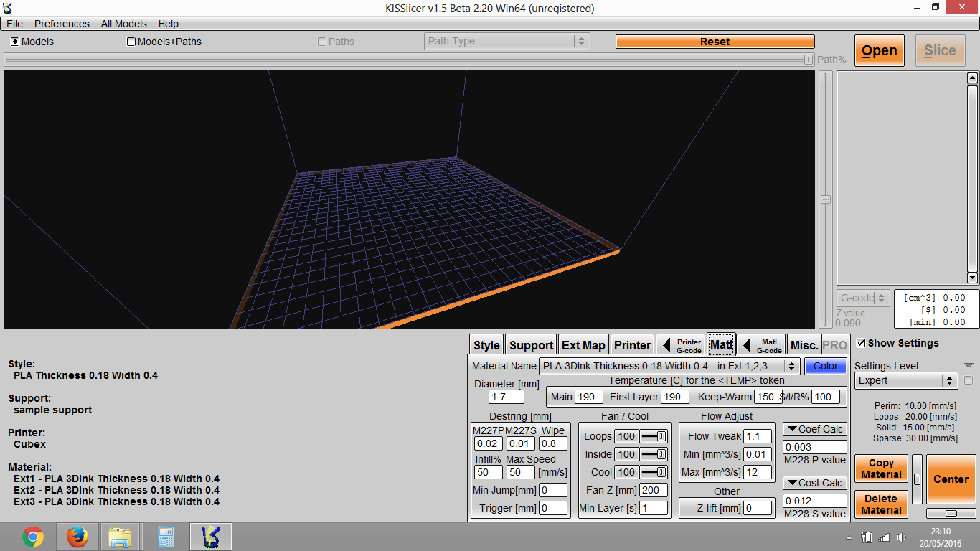Click the Z-lift input field

[x=758, y=508]
